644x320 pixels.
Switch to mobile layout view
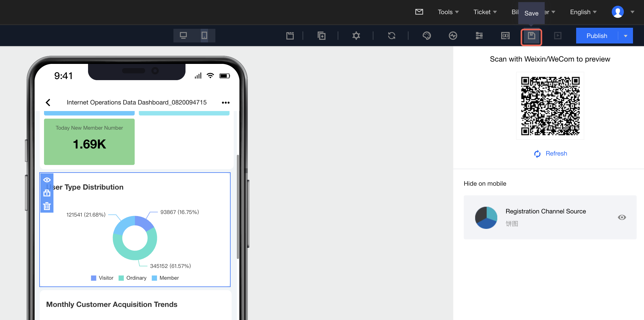tap(204, 36)
